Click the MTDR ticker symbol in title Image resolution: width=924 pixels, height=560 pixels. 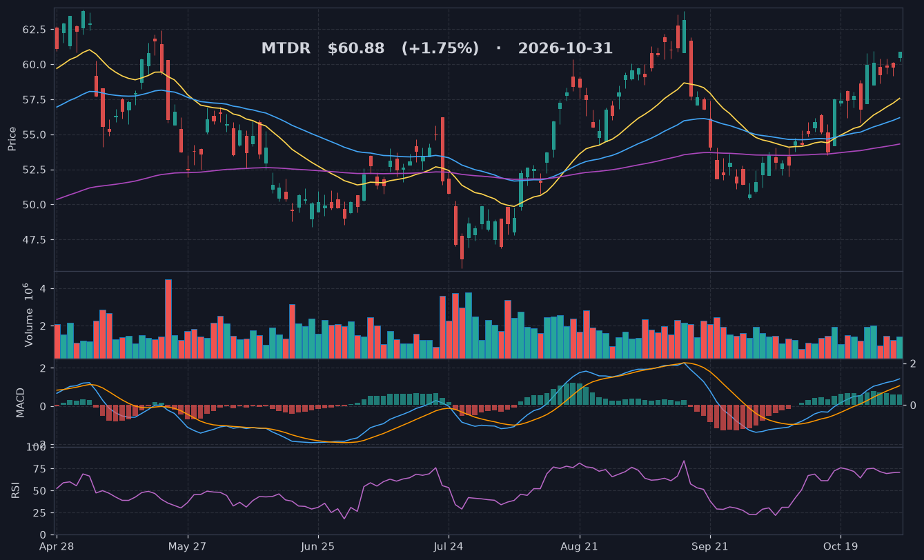(x=285, y=49)
